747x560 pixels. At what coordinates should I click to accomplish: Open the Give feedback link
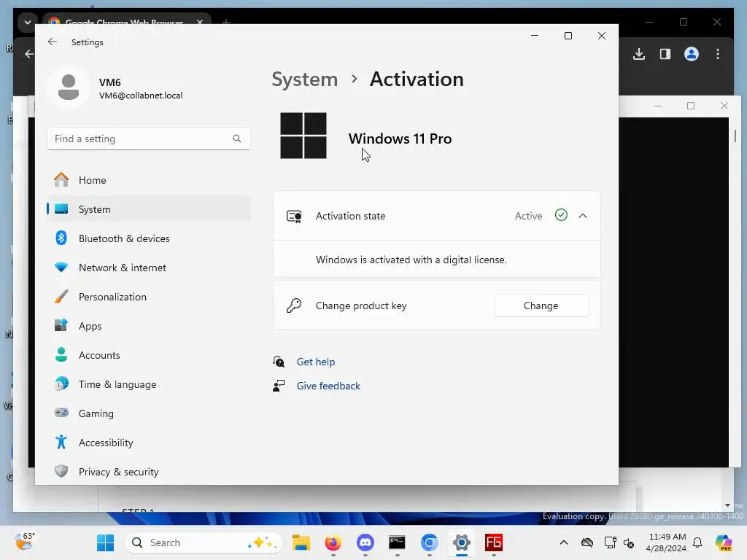(x=328, y=386)
